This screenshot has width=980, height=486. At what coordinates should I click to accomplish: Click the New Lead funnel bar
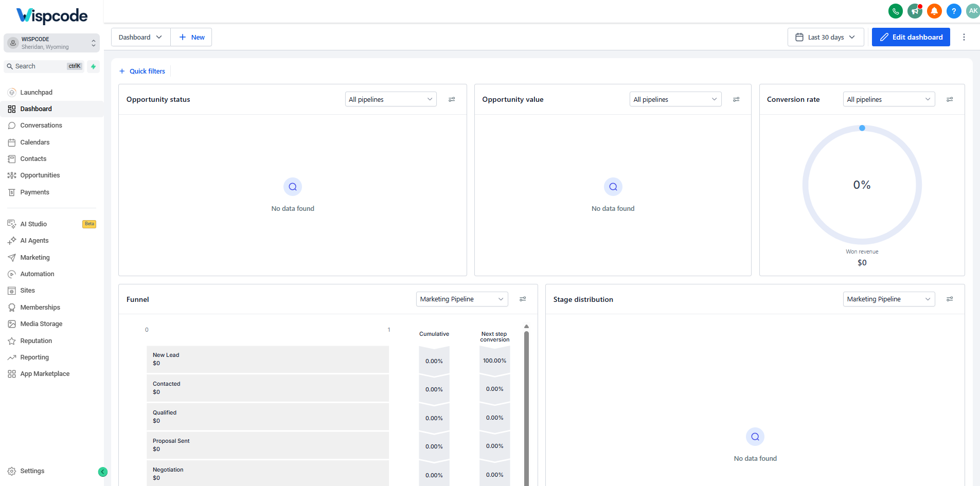point(268,359)
